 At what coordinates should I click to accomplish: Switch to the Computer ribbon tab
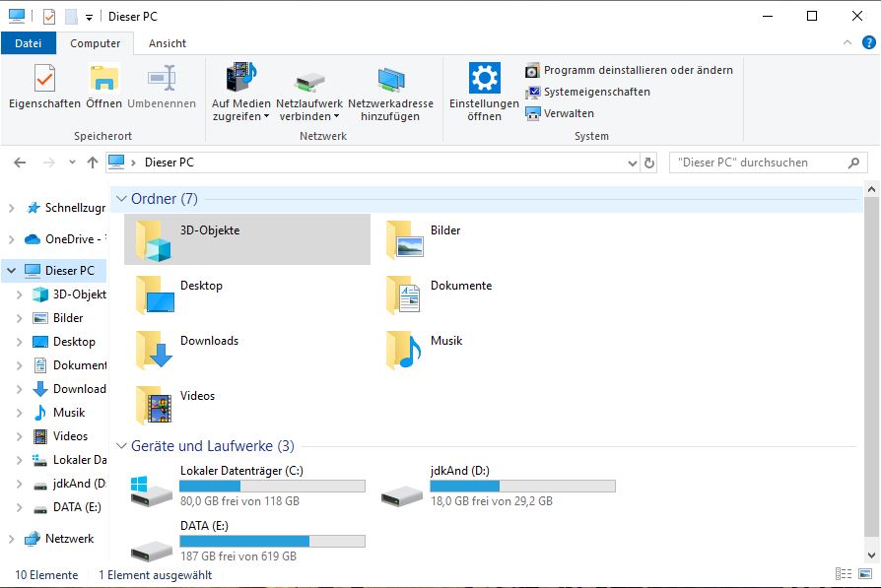tap(95, 43)
